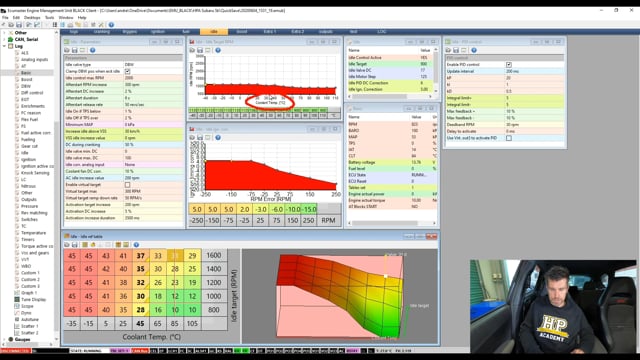The height and width of the screenshot is (360, 640).
Task: Open the Desktops menu
Action: click(32, 18)
